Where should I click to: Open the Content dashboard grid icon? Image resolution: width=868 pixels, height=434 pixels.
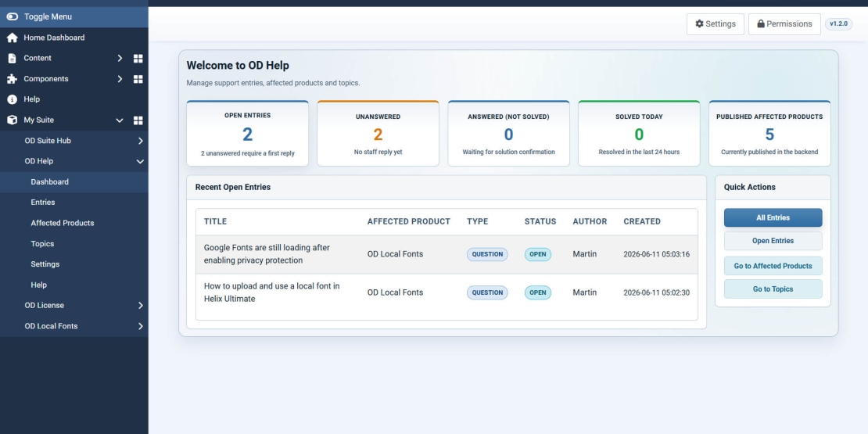click(x=138, y=58)
